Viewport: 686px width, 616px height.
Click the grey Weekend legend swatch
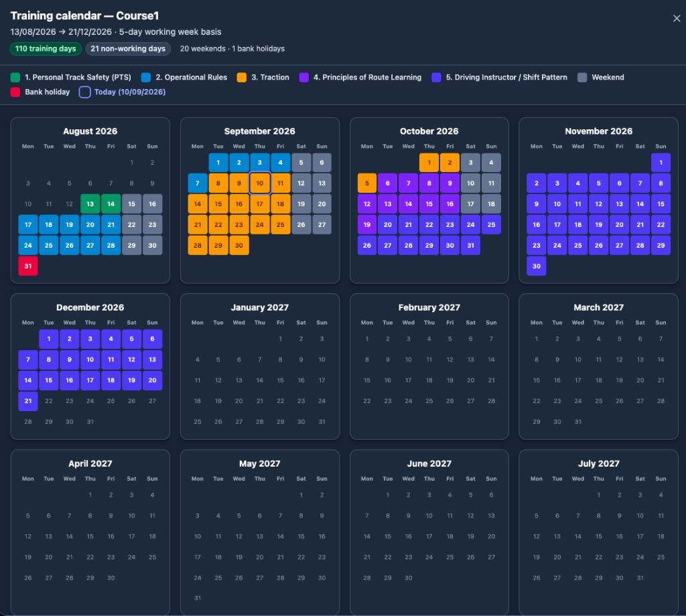click(x=582, y=78)
